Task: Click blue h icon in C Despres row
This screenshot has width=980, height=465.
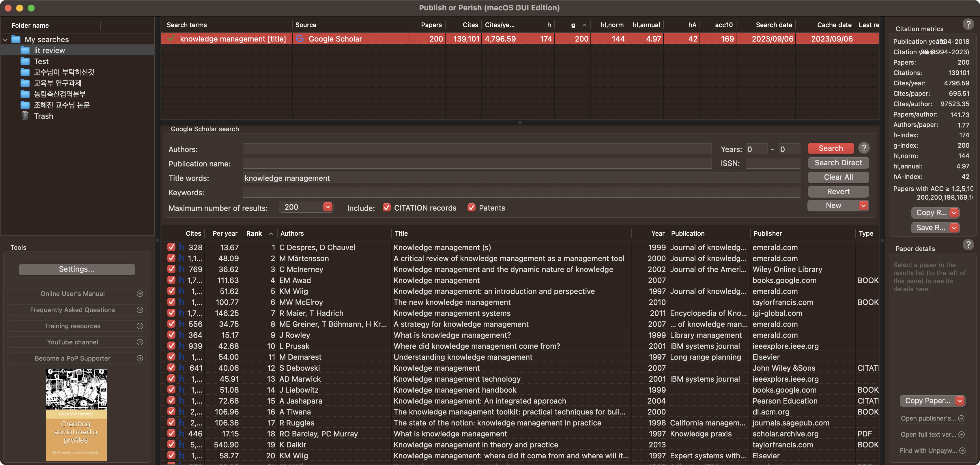Action: (x=182, y=247)
